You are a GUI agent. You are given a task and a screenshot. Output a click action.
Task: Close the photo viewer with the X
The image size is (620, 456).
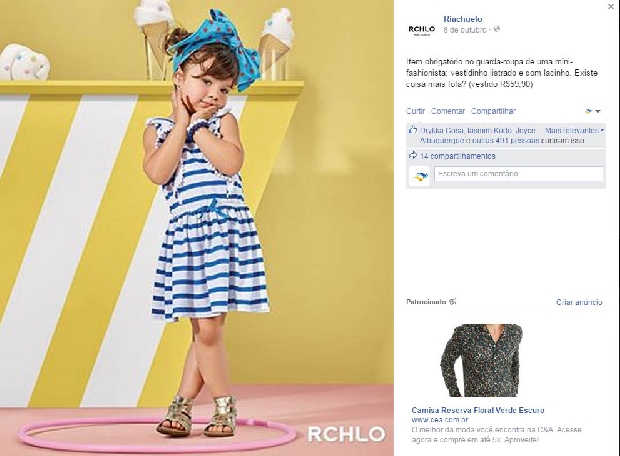coord(611,6)
